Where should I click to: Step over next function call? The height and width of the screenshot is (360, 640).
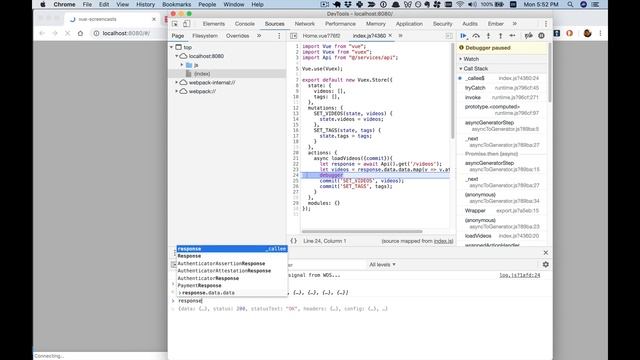click(x=476, y=36)
